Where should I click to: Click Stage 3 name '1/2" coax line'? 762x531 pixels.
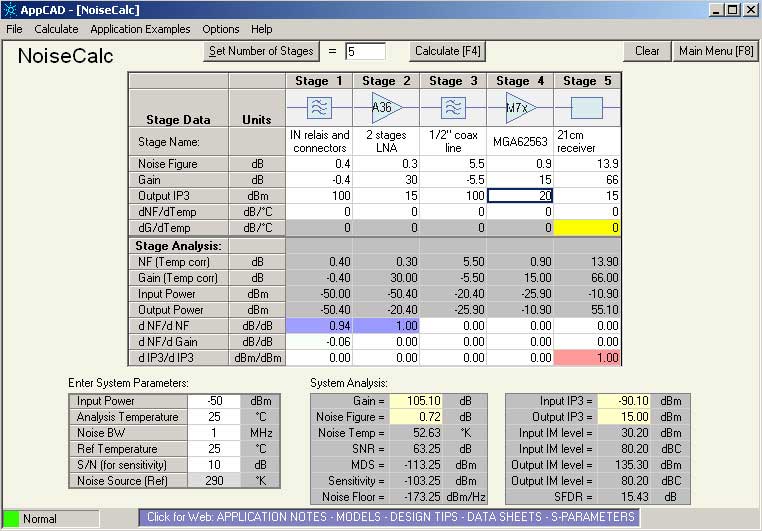click(x=453, y=141)
